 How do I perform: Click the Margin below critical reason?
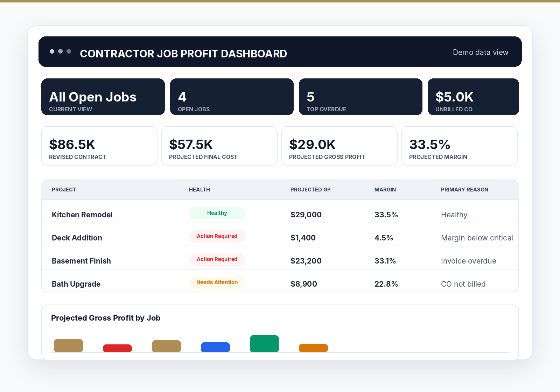[477, 238]
